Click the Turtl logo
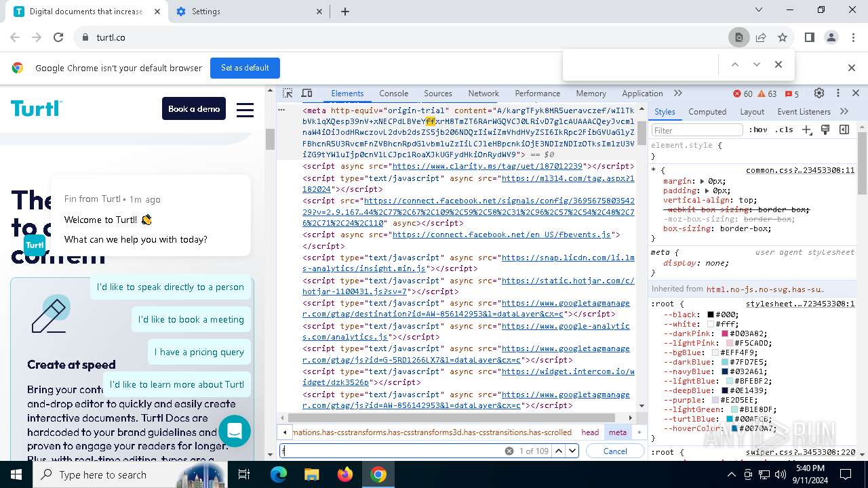 click(36, 108)
